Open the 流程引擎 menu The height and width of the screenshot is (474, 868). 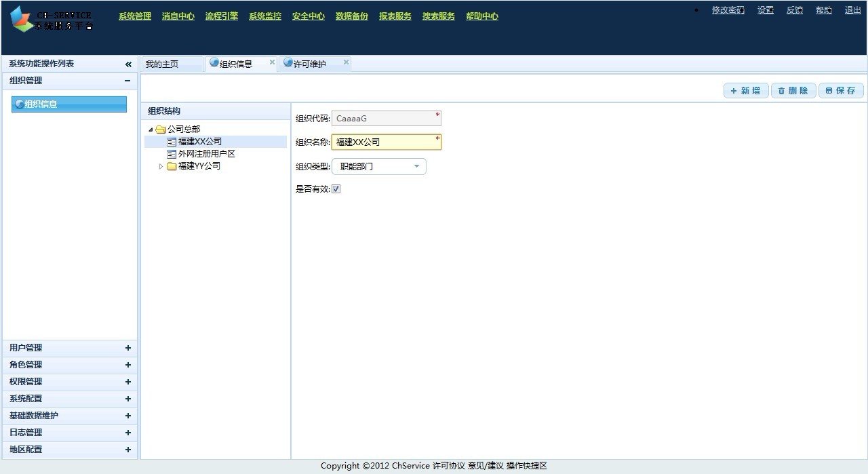pyautogui.click(x=222, y=16)
